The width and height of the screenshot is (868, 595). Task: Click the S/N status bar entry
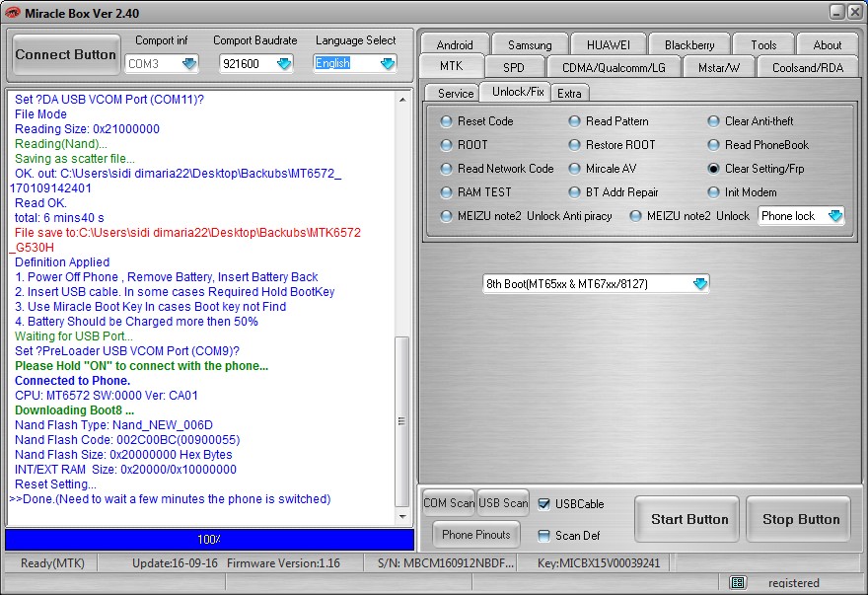click(446, 563)
